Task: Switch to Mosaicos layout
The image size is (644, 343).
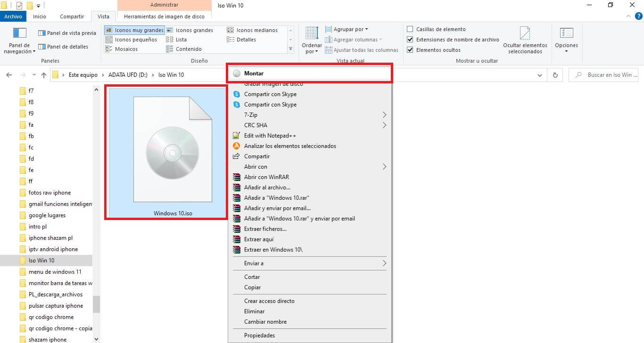Action: click(122, 49)
